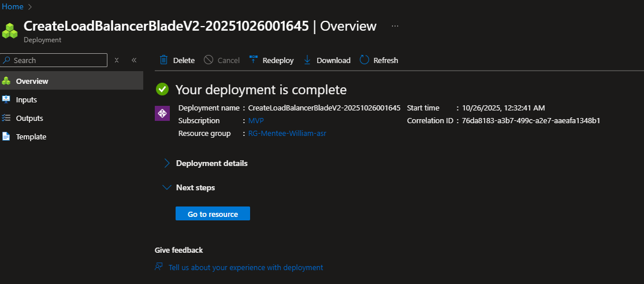The image size is (644, 284).
Task: Click the deployment cubes icon beside title
Action: tap(10, 30)
